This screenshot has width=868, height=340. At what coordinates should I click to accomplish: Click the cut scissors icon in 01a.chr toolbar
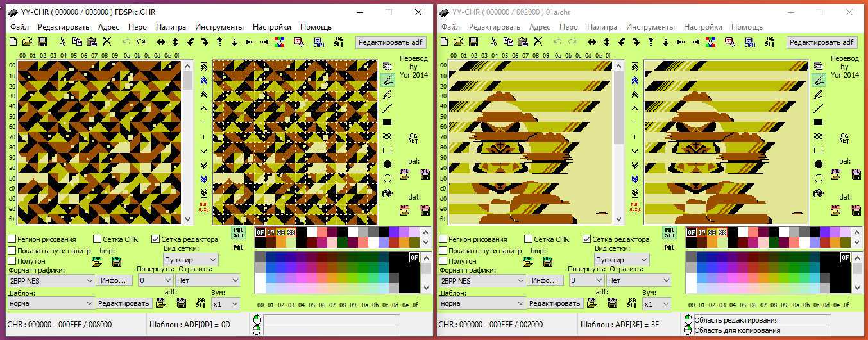coord(493,42)
